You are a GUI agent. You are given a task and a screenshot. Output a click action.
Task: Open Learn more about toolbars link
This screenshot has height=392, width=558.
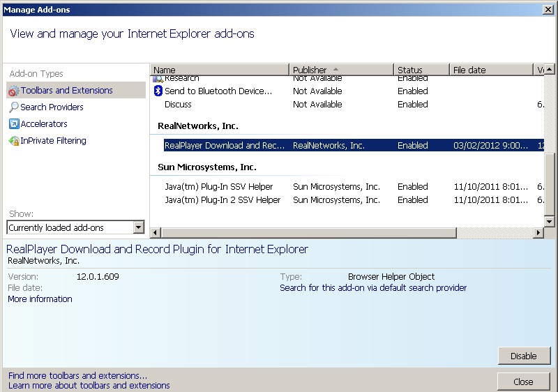click(89, 386)
